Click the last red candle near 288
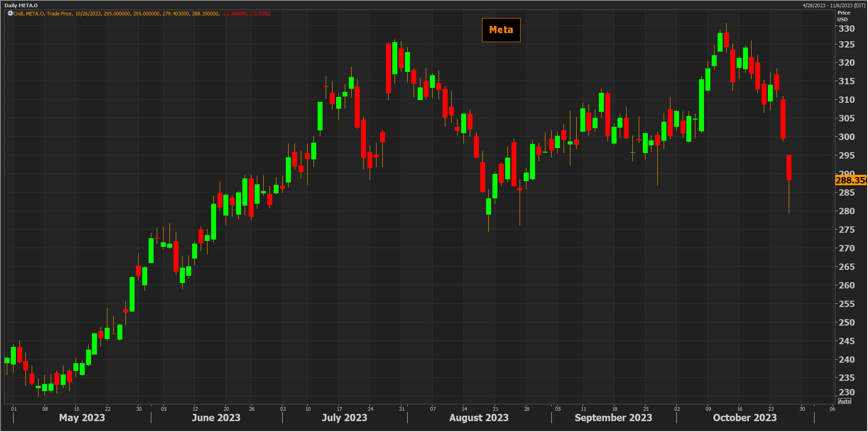The height and width of the screenshot is (432, 868). 789,168
